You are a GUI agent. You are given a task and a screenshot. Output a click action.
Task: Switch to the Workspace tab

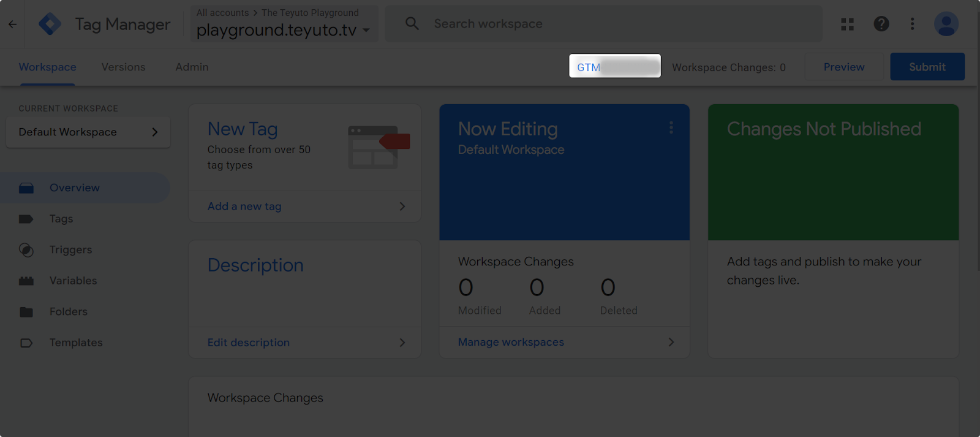pos(47,67)
